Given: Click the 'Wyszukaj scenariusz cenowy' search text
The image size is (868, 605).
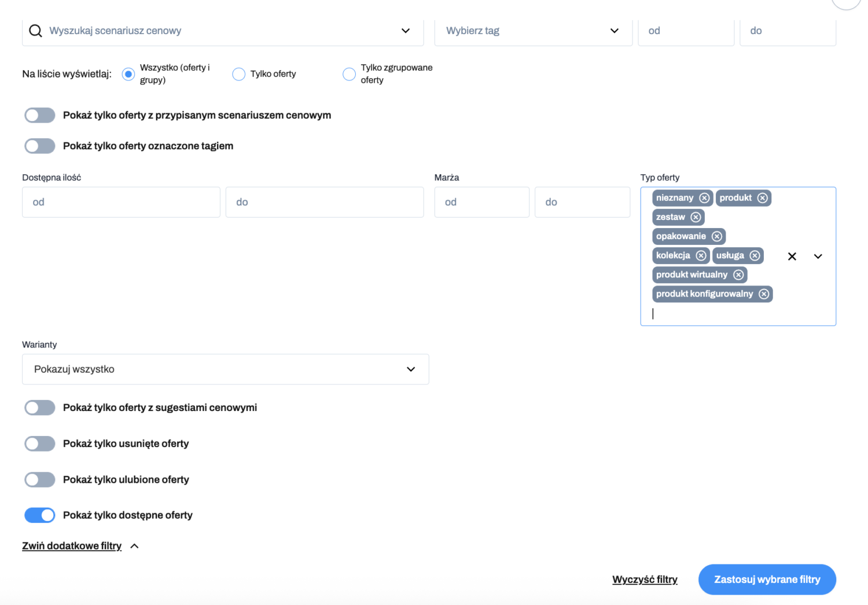Looking at the screenshot, I should click(x=115, y=31).
